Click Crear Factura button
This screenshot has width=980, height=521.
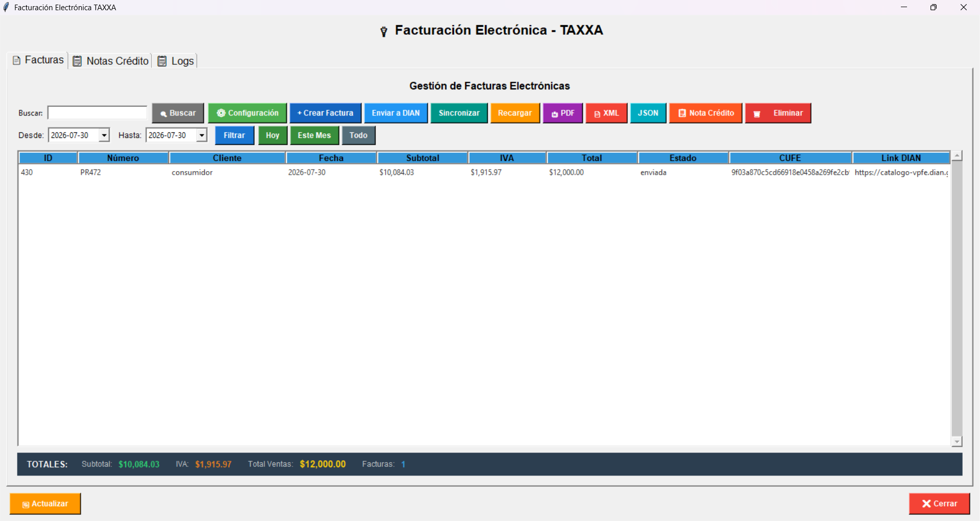326,113
